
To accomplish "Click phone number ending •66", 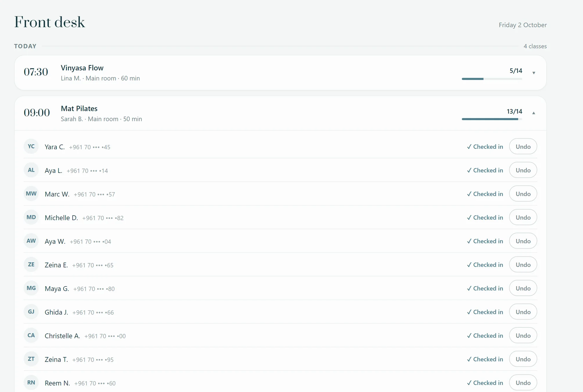I will (x=93, y=312).
